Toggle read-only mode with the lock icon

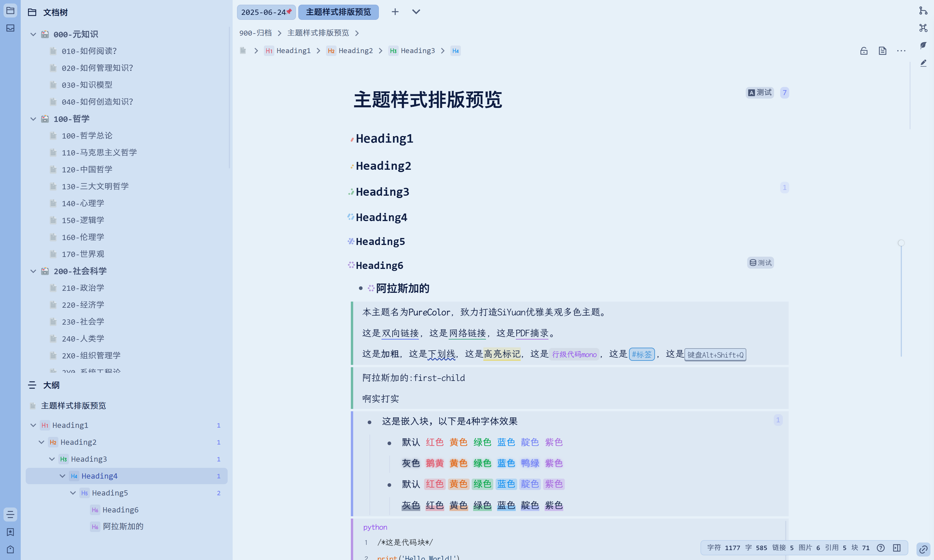[x=864, y=50]
